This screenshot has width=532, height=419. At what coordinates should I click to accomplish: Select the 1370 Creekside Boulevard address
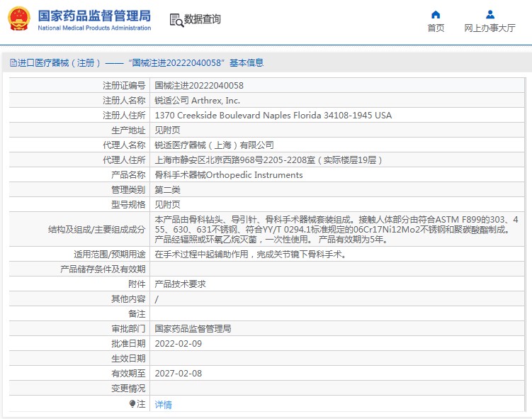pos(273,116)
